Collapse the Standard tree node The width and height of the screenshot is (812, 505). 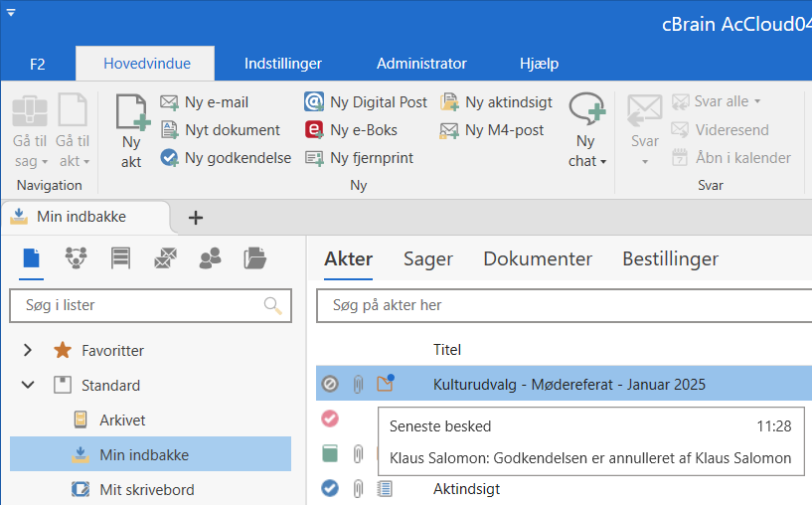28,385
